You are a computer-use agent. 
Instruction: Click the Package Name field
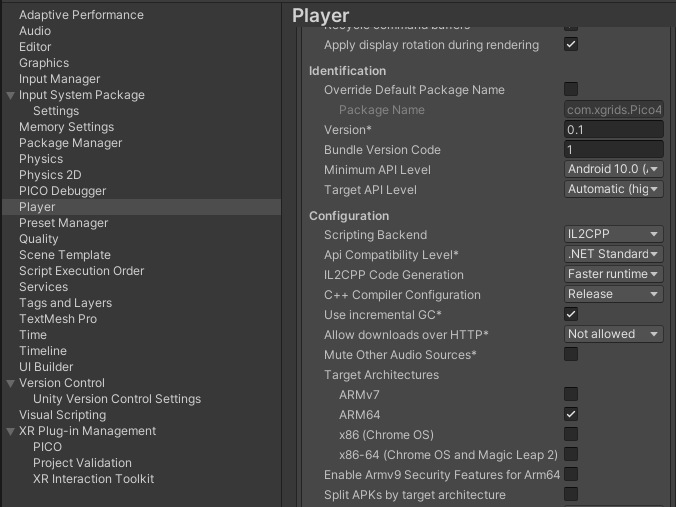[x=613, y=110]
